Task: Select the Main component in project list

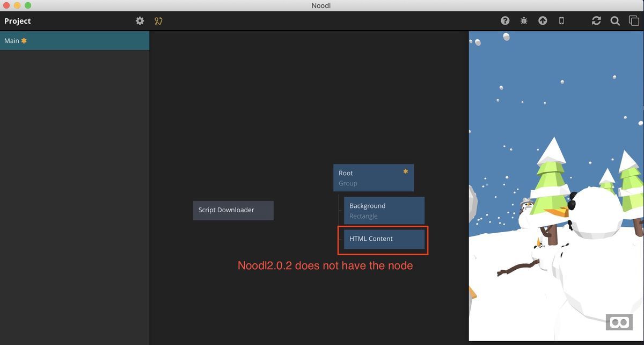Action: pos(75,41)
